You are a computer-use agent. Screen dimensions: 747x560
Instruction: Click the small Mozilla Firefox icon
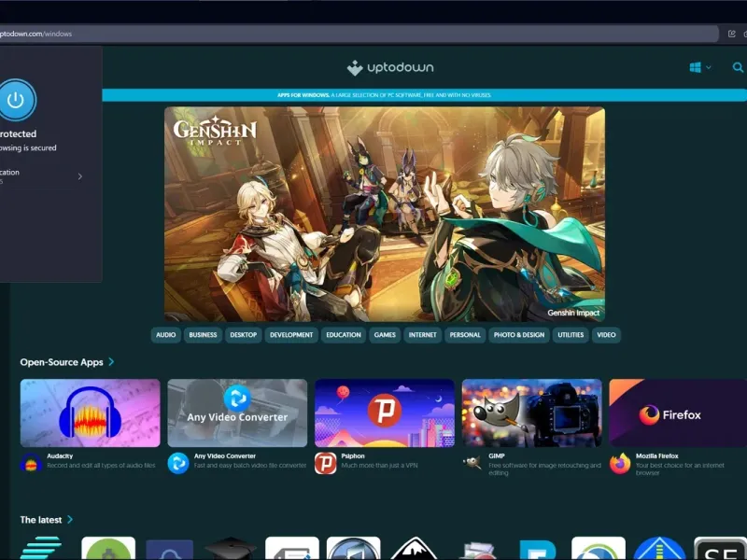point(620,463)
